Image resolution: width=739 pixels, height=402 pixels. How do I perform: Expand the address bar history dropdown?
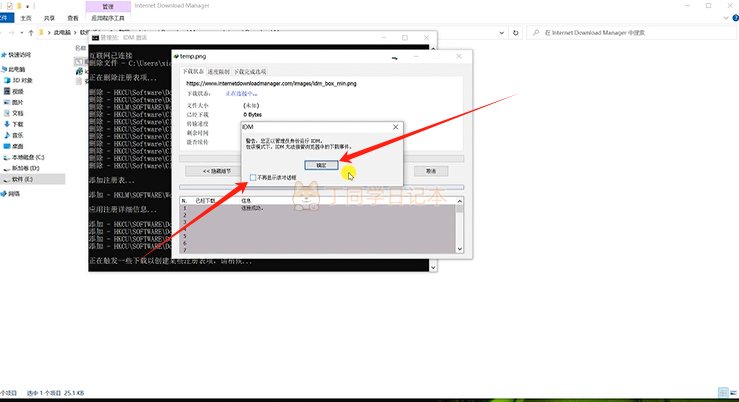tap(501, 33)
